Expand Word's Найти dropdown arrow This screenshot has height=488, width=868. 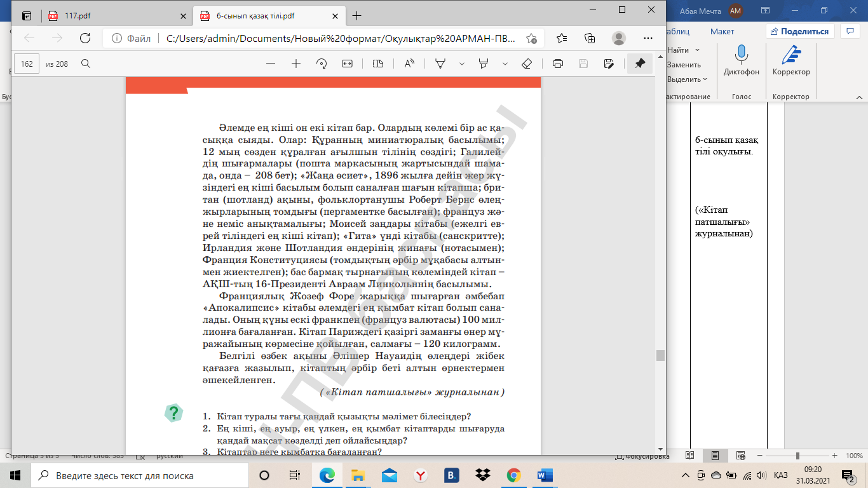coord(697,50)
